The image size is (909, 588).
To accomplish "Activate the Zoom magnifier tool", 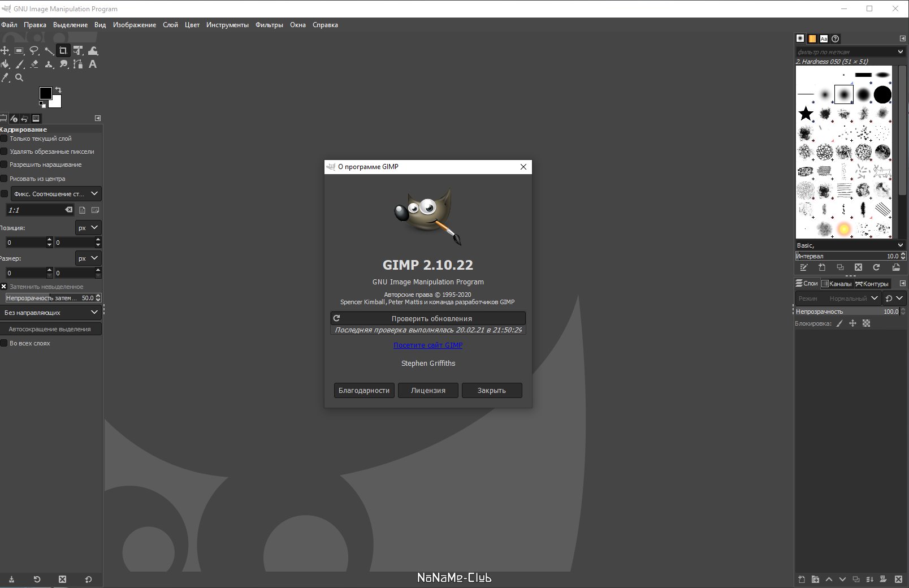I will [x=19, y=78].
